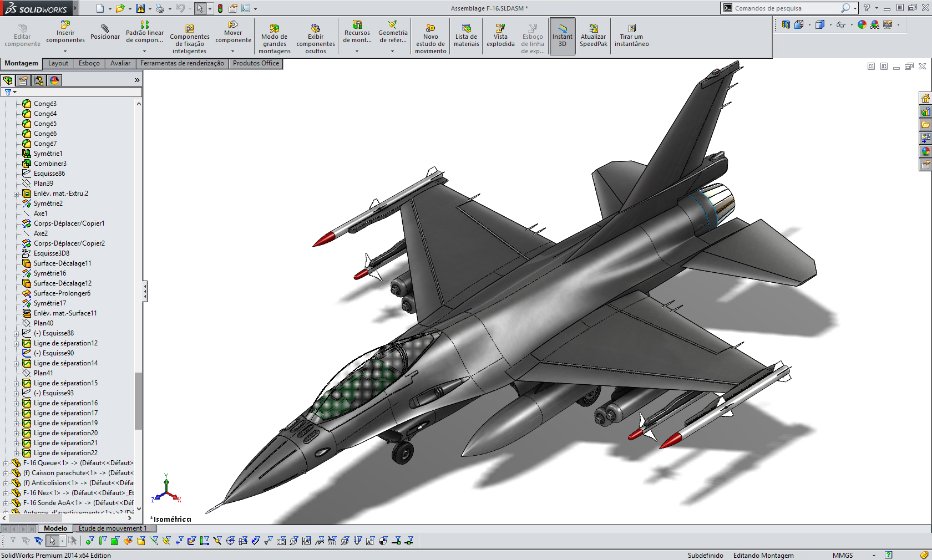Click the Print icon in the top toolbar

coord(160,8)
